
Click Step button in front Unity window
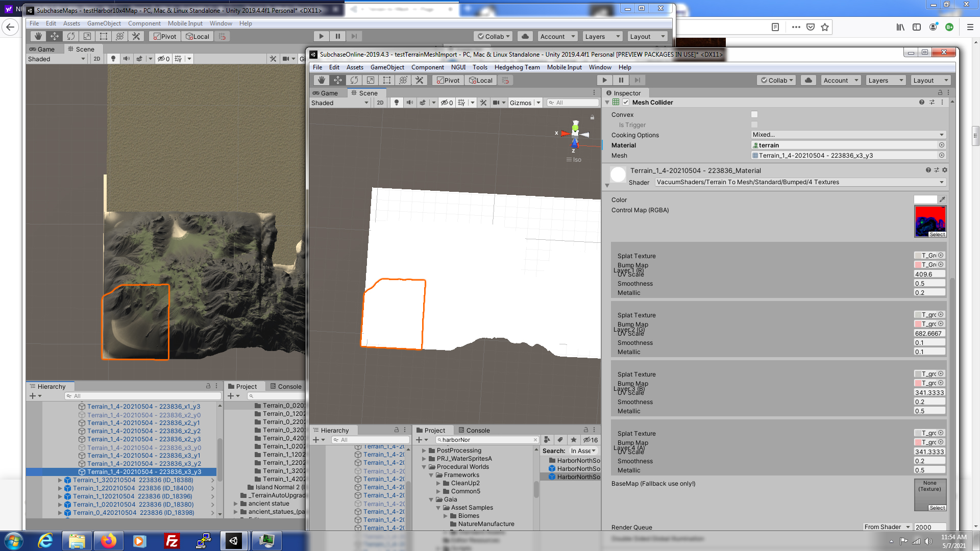coord(637,80)
